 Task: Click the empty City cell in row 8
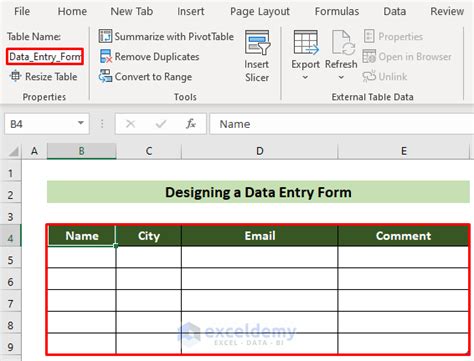(149, 322)
